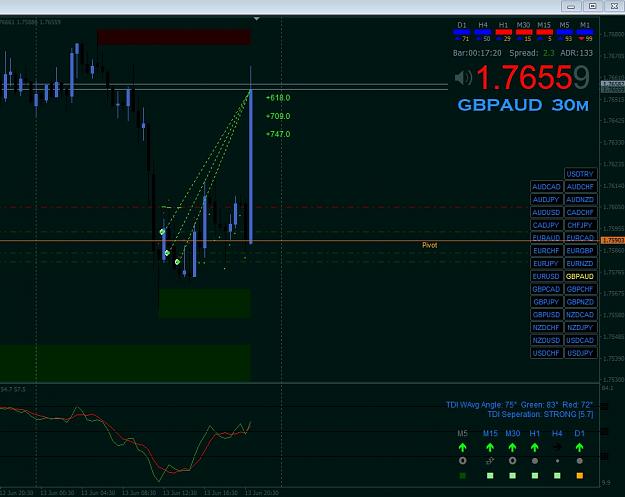Screen dimensions: 625x497
Task: Switch chart to AUDCAD symbol
Action: (x=546, y=187)
